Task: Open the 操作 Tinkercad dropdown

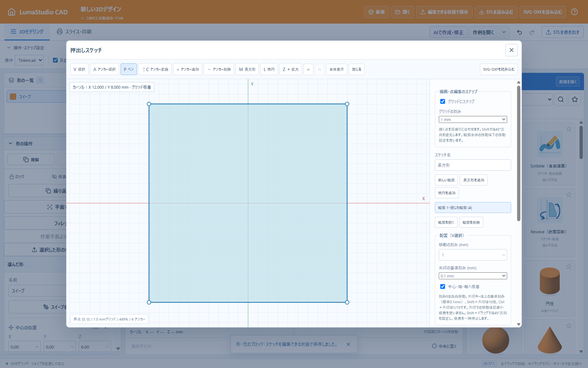Action: click(x=29, y=60)
